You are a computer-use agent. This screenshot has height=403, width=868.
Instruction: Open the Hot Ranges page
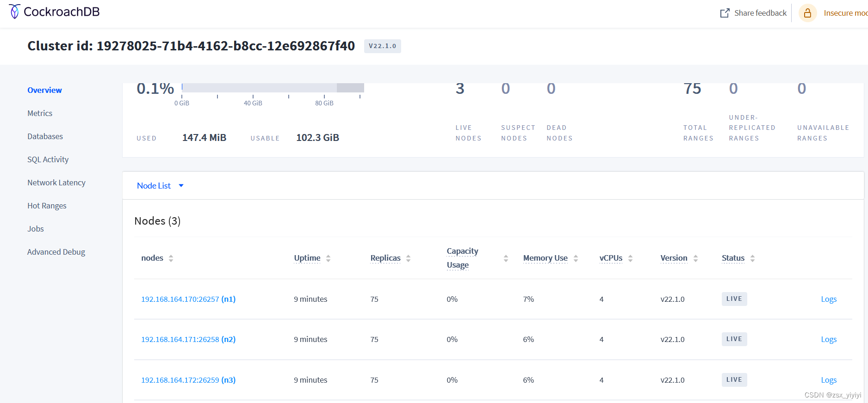tap(47, 206)
